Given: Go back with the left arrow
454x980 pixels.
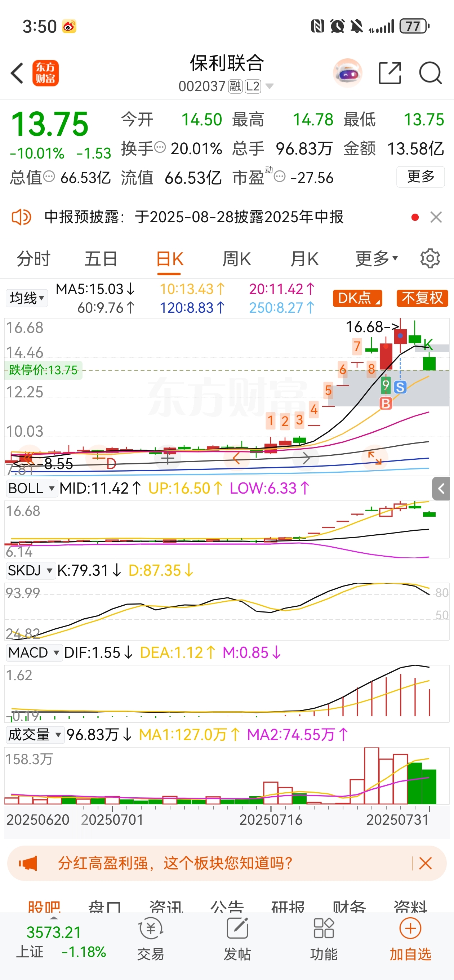Looking at the screenshot, I should [x=17, y=73].
